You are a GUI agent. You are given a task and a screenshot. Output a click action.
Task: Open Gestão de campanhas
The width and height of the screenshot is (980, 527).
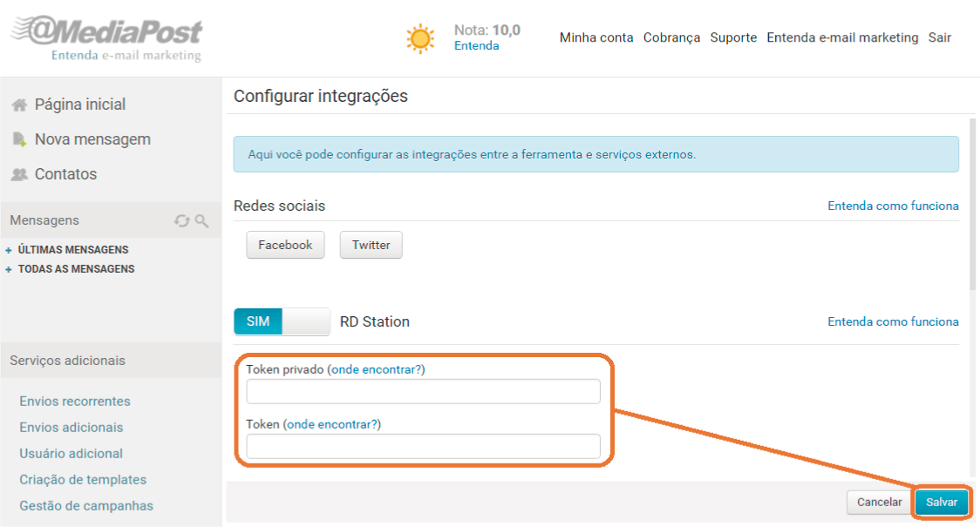tap(86, 506)
